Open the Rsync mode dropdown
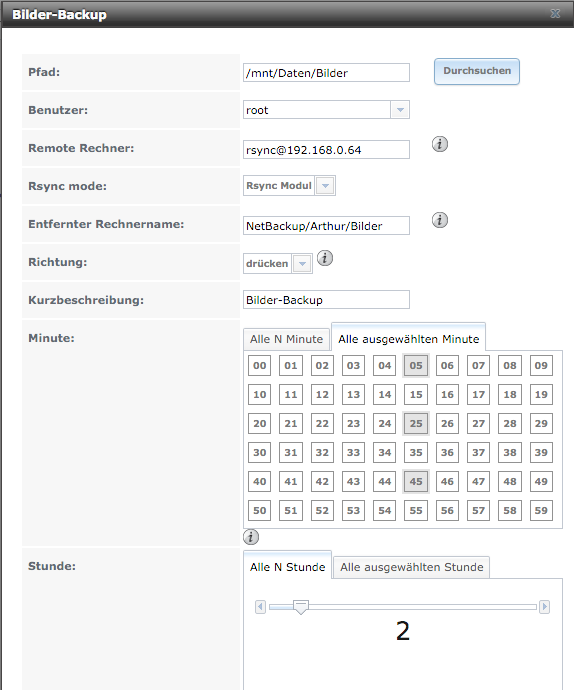 click(x=325, y=186)
